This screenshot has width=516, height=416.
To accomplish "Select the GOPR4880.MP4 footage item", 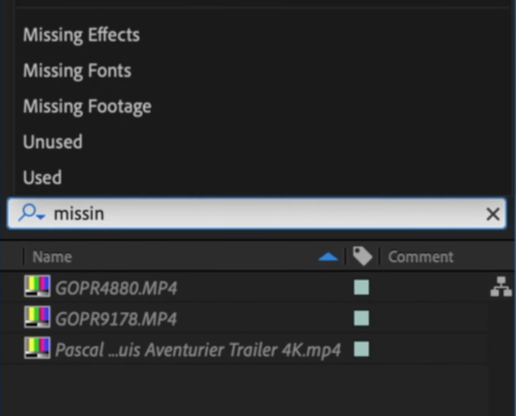I will [x=116, y=288].
